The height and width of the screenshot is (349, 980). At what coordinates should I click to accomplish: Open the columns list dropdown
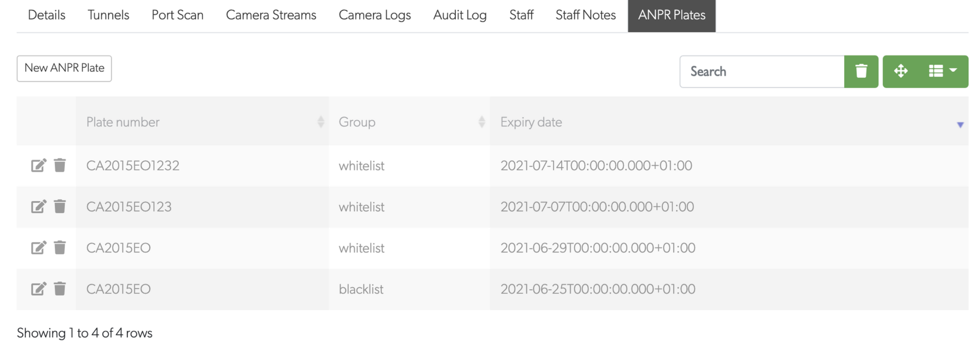tap(942, 72)
